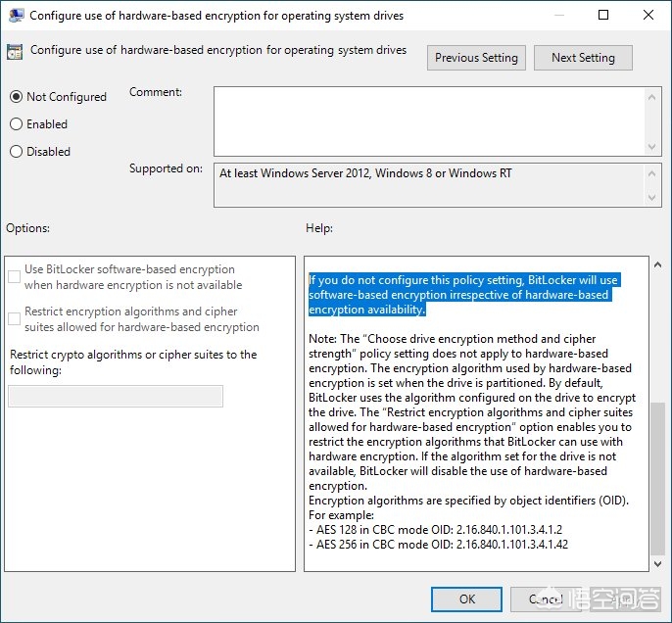This screenshot has height=623, width=672.
Task: Click the Help pane scroll down arrow
Action: pos(658,564)
